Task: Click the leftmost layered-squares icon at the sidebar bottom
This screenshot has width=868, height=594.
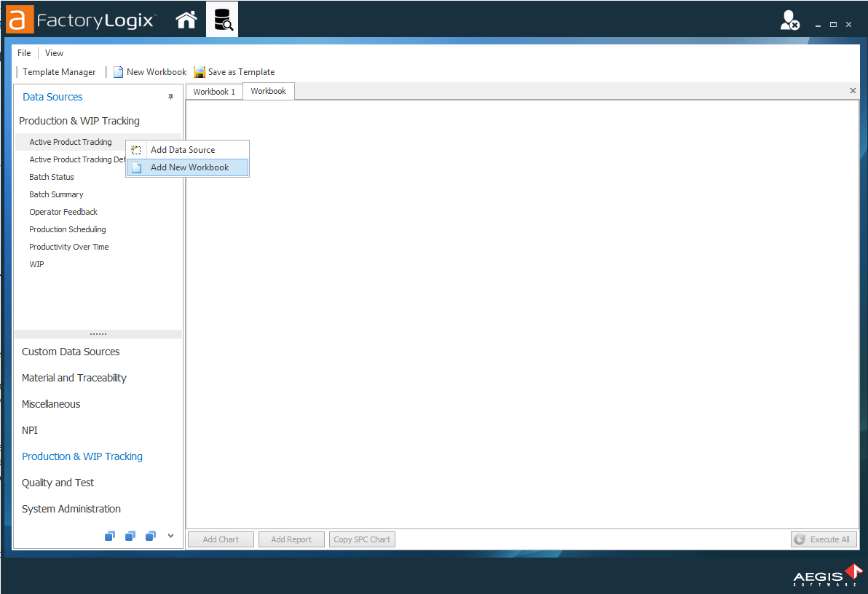Action: (110, 535)
